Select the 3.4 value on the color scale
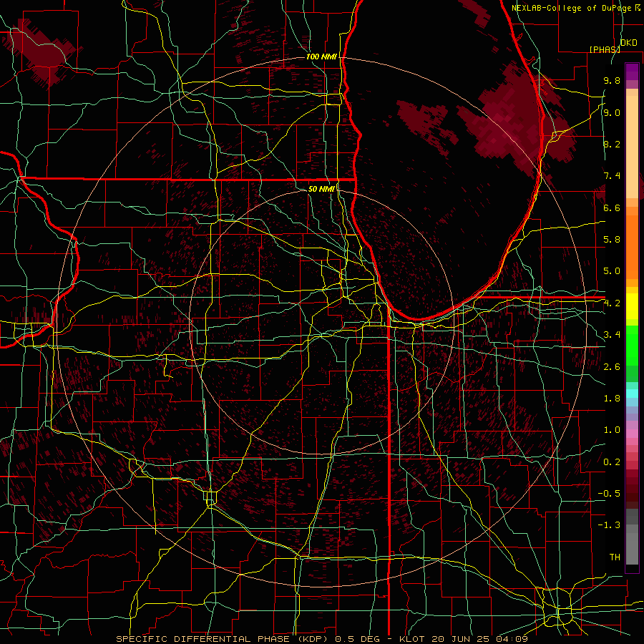The width and height of the screenshot is (644, 644). 612,335
